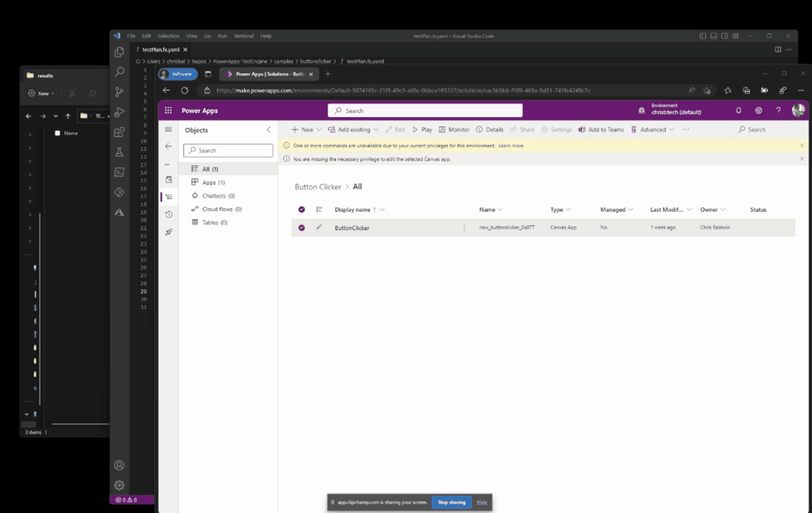Open Source Control icon in VS Code
The height and width of the screenshot is (513, 812).
tap(119, 92)
